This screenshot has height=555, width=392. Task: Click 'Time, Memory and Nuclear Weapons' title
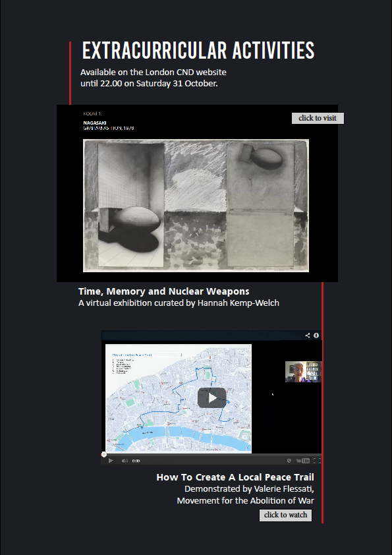click(x=164, y=291)
